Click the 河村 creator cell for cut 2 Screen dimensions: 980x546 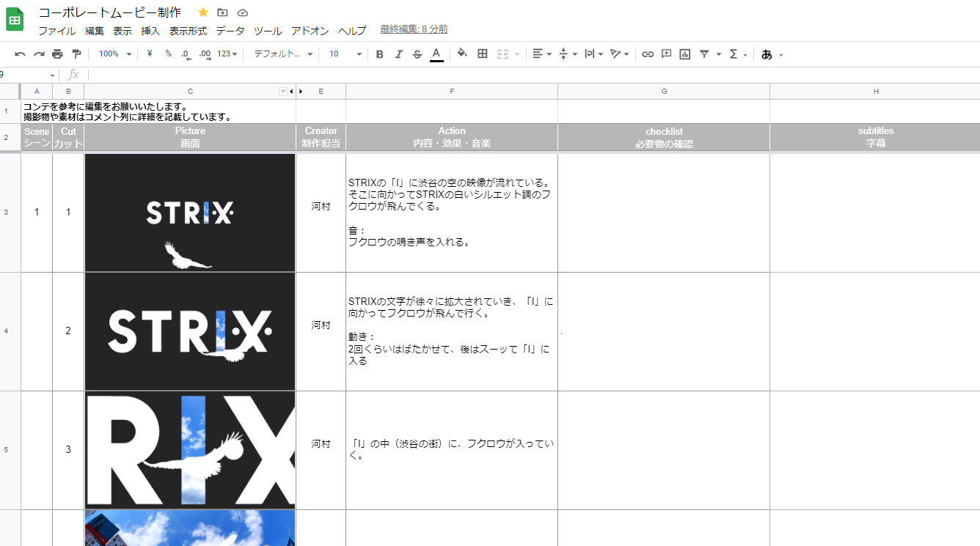click(321, 331)
